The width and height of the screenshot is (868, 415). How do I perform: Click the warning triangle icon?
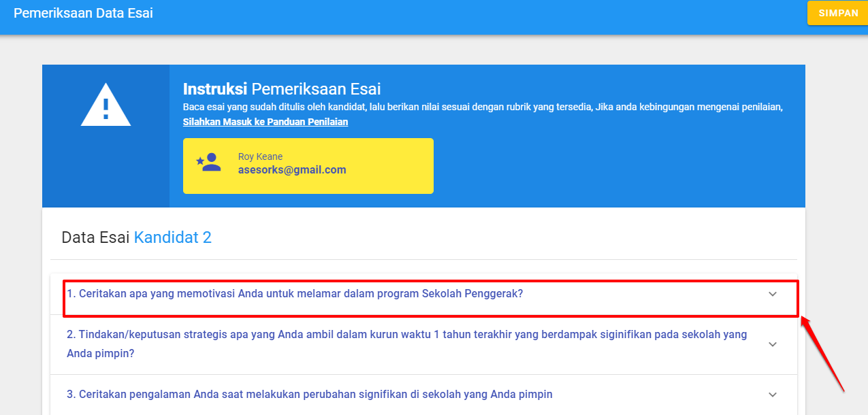point(106,105)
